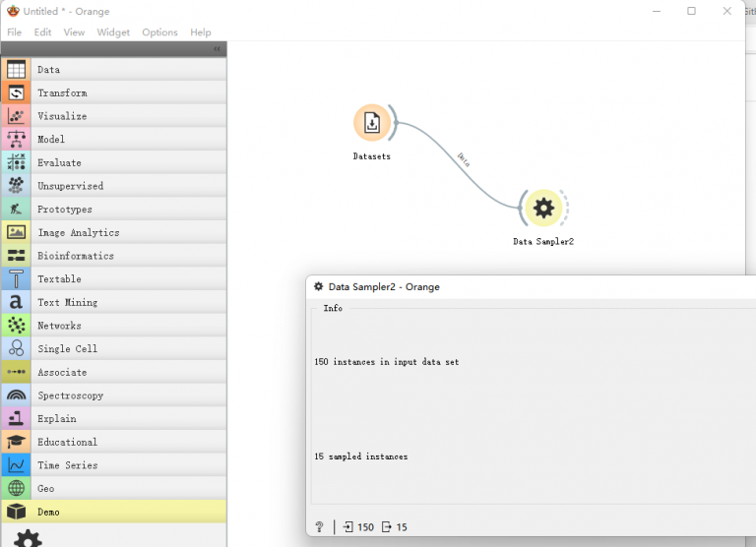Click the Image Analytics category icon
Viewport: 756px width, 547px height.
click(16, 232)
